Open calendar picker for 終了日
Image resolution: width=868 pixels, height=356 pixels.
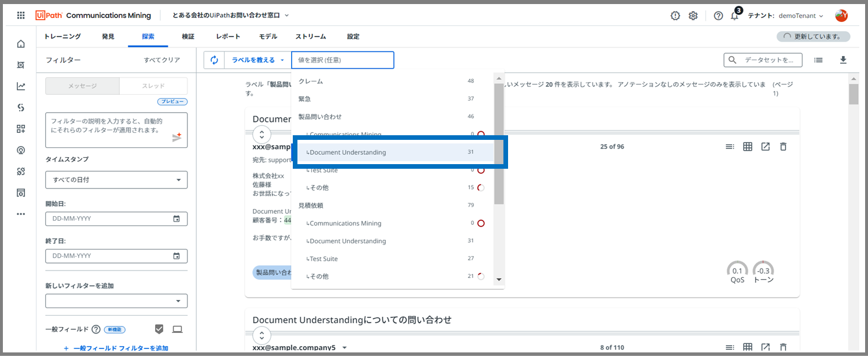click(x=176, y=256)
